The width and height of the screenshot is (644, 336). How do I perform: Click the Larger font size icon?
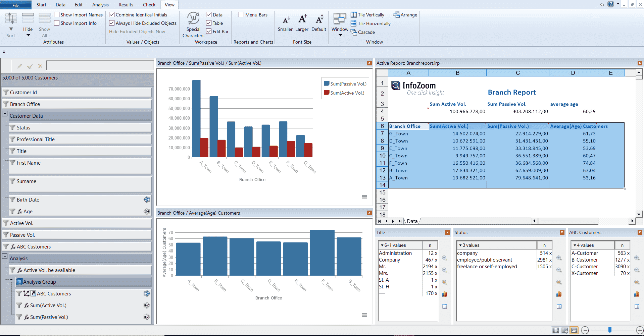click(302, 19)
